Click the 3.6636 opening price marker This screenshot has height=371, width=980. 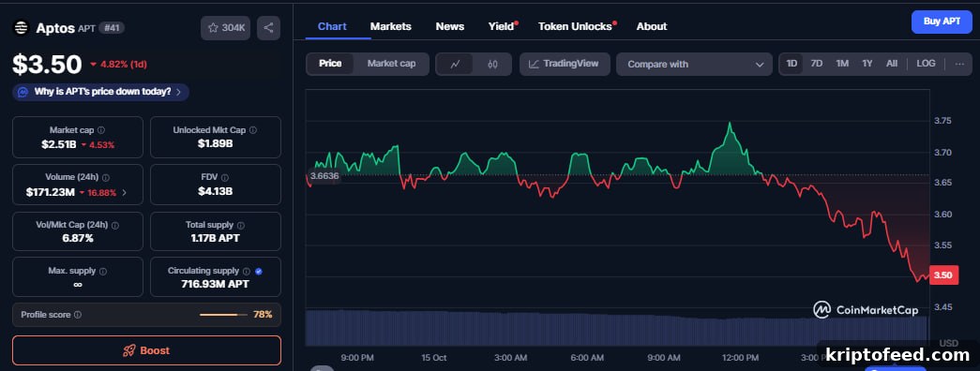(x=324, y=175)
